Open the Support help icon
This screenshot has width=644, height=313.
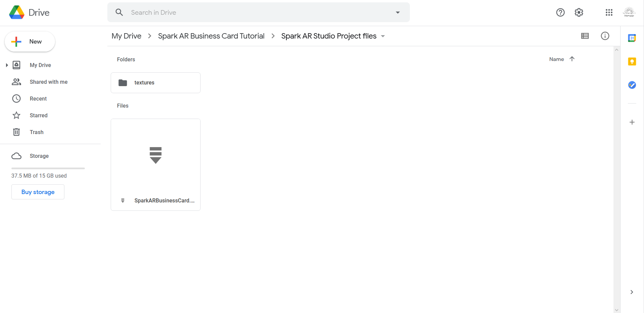tap(560, 12)
